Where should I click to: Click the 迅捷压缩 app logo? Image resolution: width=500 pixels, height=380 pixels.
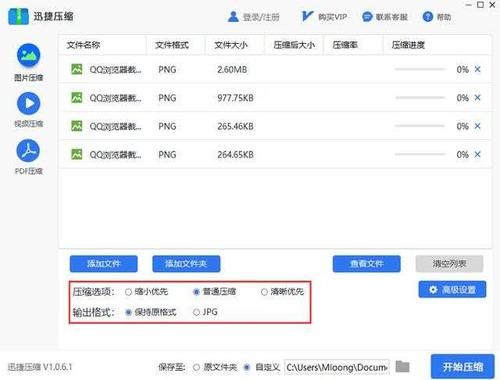pos(19,17)
